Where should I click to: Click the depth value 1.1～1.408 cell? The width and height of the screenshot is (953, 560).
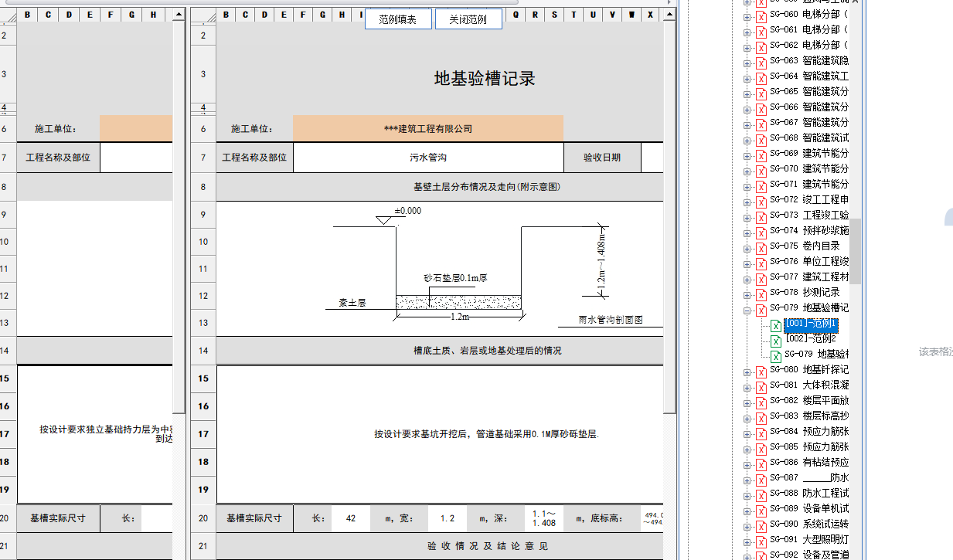point(544,519)
